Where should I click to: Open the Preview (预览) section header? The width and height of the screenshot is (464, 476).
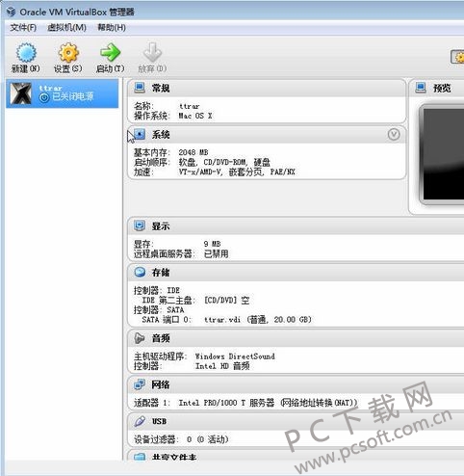click(442, 88)
